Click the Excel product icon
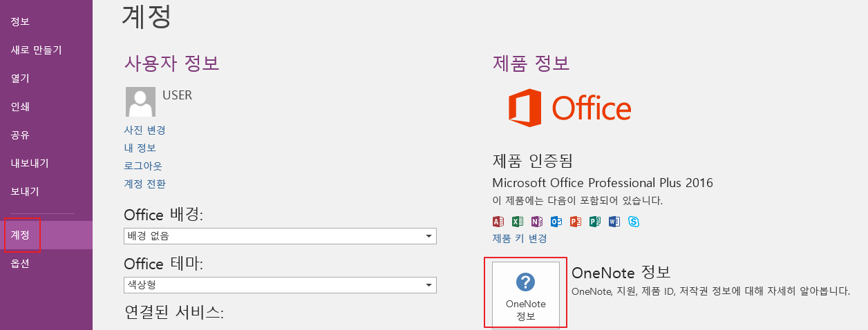This screenshot has width=868, height=330. 518,222
